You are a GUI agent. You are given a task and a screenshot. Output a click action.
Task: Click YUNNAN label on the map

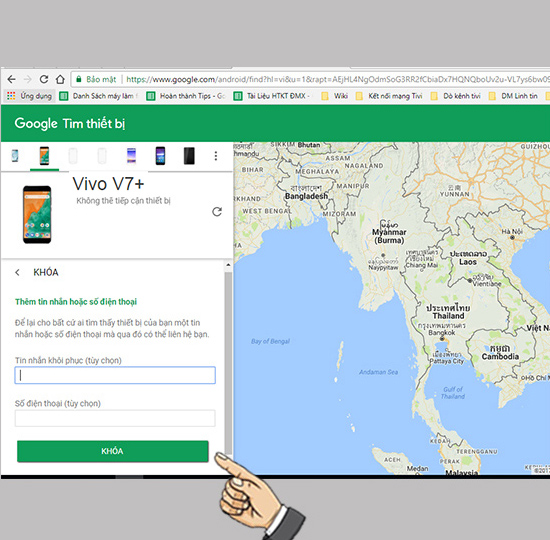tap(455, 194)
